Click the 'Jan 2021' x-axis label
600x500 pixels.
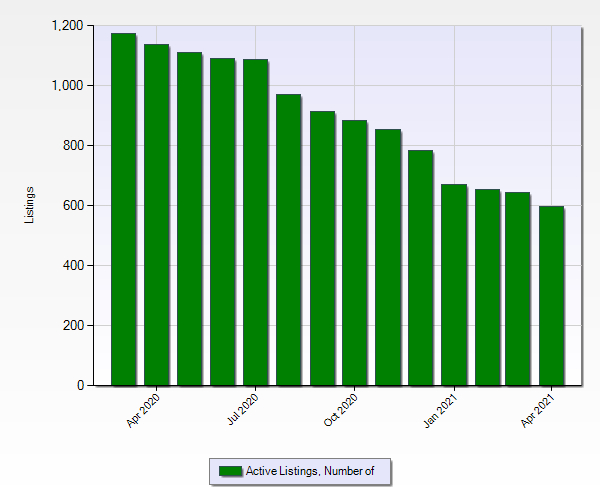click(x=440, y=411)
